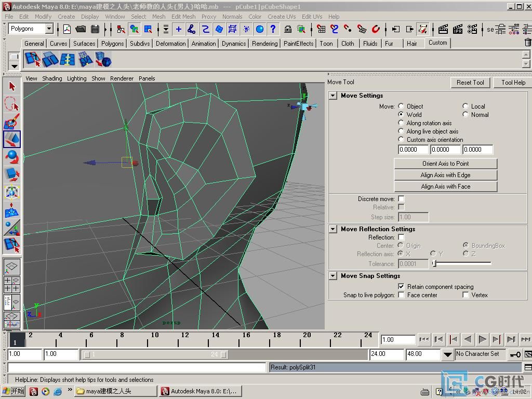This screenshot has width=532, height=399.
Task: Collapse the Move Settings section
Action: (x=333, y=96)
